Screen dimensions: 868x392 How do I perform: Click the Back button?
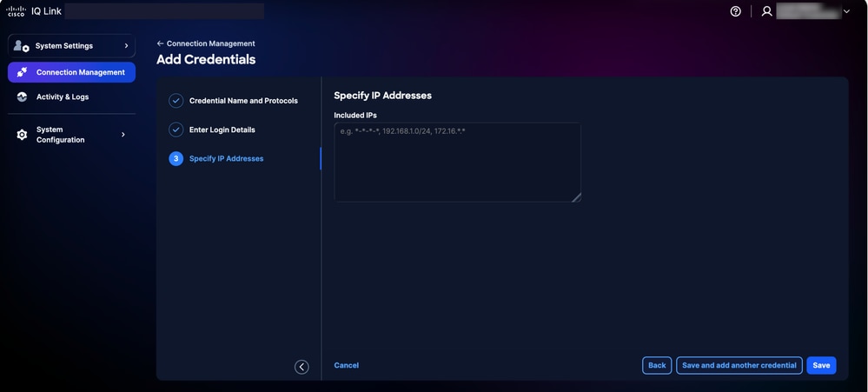pyautogui.click(x=657, y=365)
